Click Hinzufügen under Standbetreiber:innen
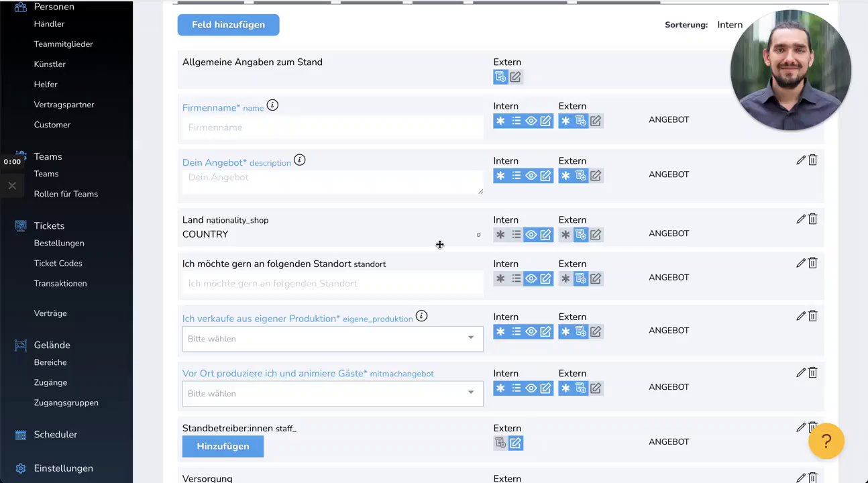The height and width of the screenshot is (483, 868). coord(223,446)
